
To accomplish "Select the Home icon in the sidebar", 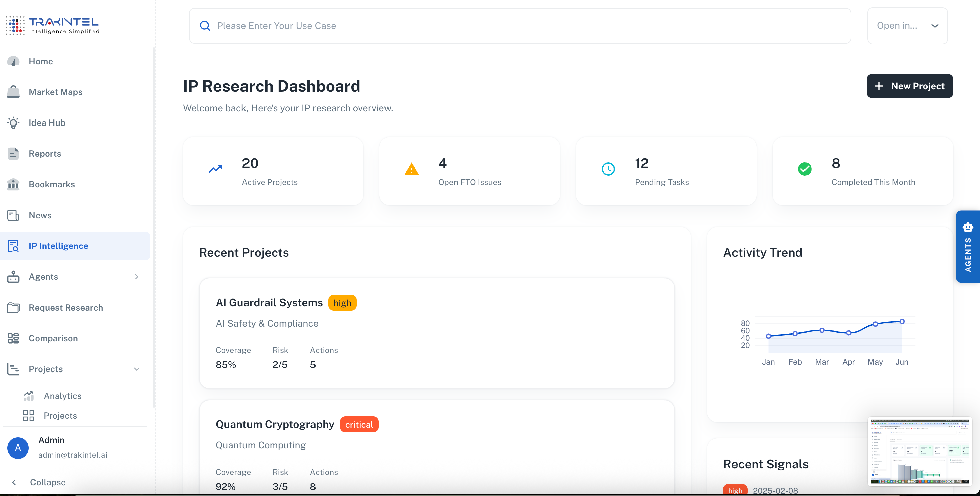I will [x=13, y=61].
